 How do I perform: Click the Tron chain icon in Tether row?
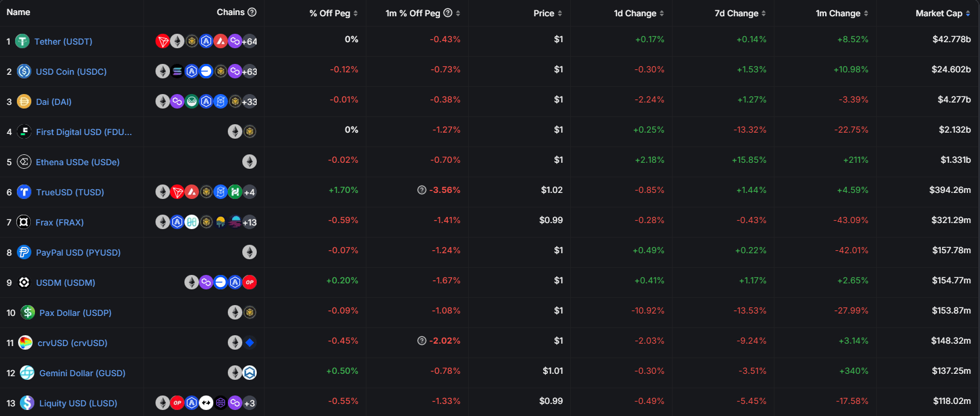pos(163,41)
